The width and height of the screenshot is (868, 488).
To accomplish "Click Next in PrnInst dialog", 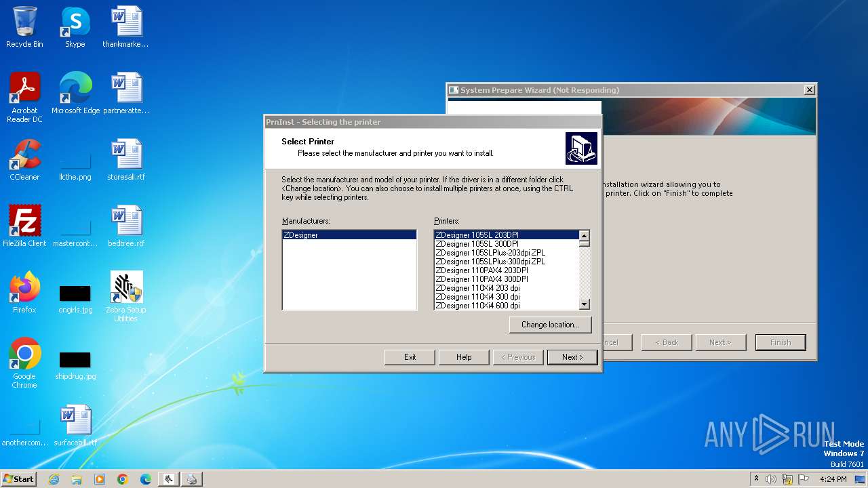I will tap(572, 357).
